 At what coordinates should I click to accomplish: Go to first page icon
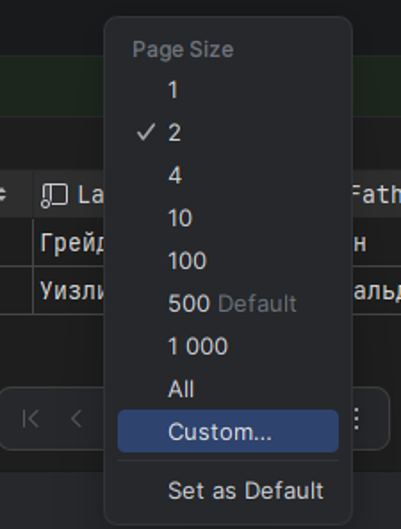click(x=31, y=419)
